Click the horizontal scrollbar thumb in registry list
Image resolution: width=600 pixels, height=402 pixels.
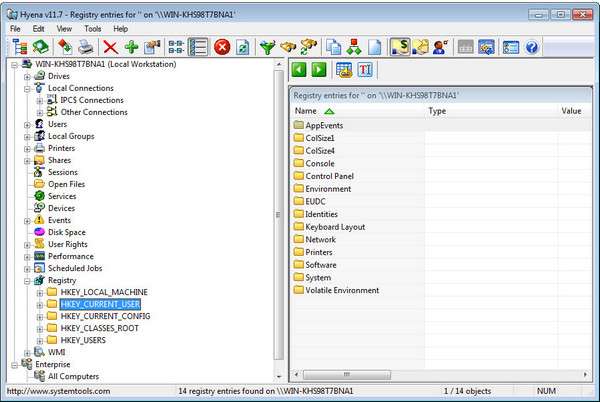[347, 374]
